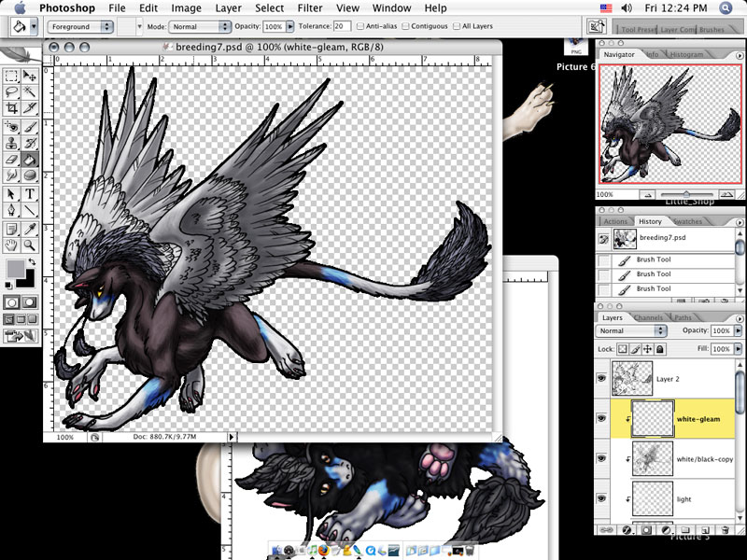Open the document status bar arrow
The image size is (747, 560).
232,437
